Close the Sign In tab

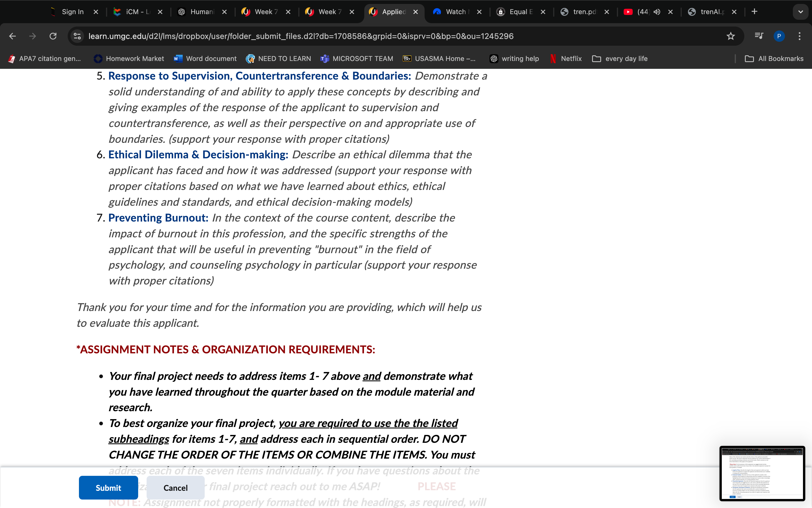pos(96,12)
